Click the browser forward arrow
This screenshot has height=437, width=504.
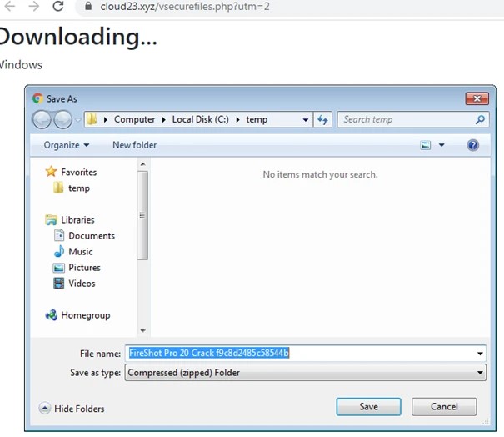34,6
